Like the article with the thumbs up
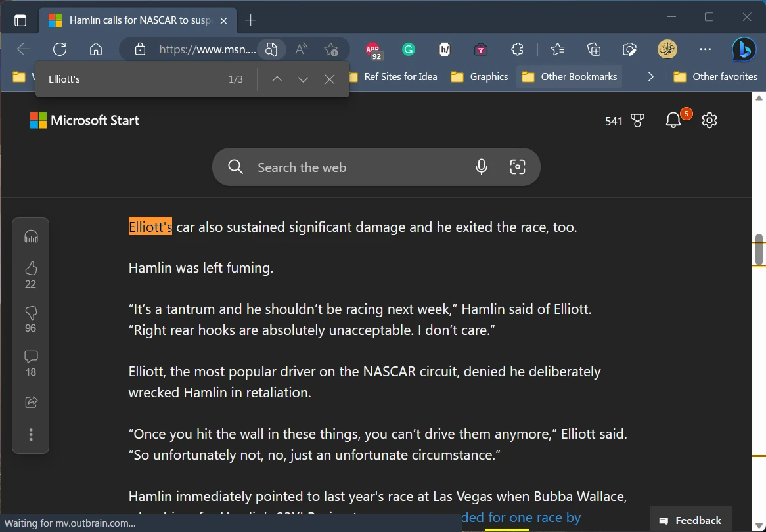Viewport: 766px width, 532px height. (30, 269)
